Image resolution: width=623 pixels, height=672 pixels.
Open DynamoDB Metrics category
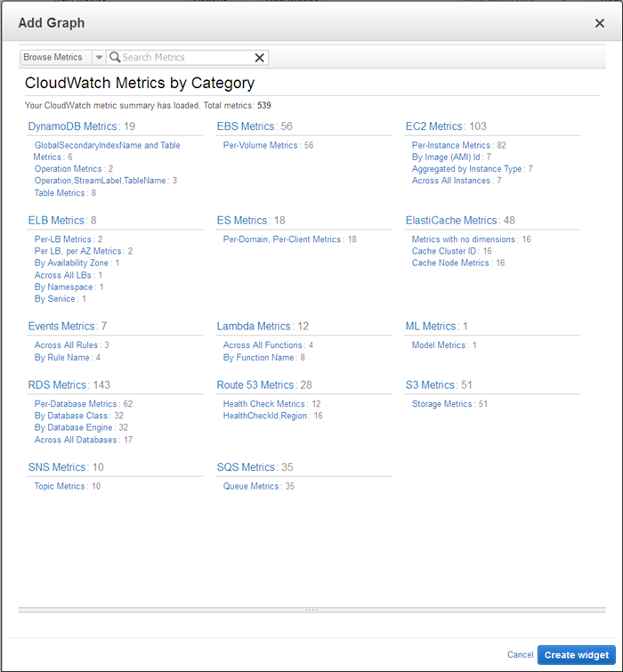coord(73,126)
